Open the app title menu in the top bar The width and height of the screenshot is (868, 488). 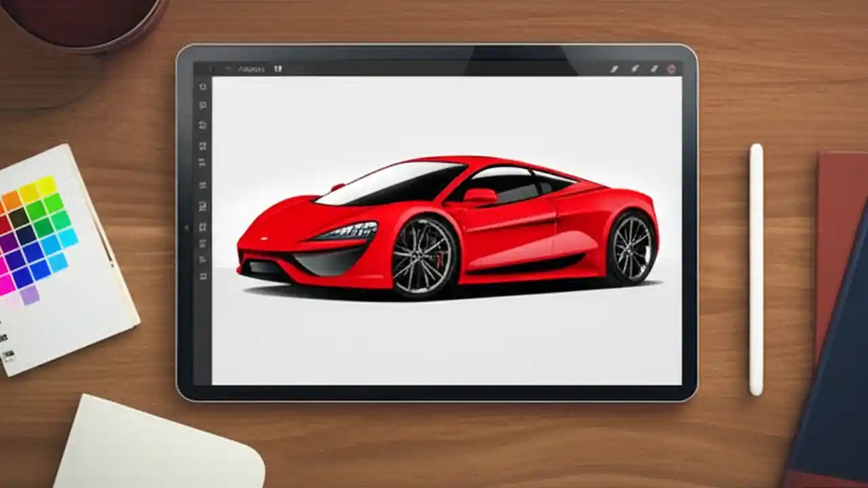point(251,68)
